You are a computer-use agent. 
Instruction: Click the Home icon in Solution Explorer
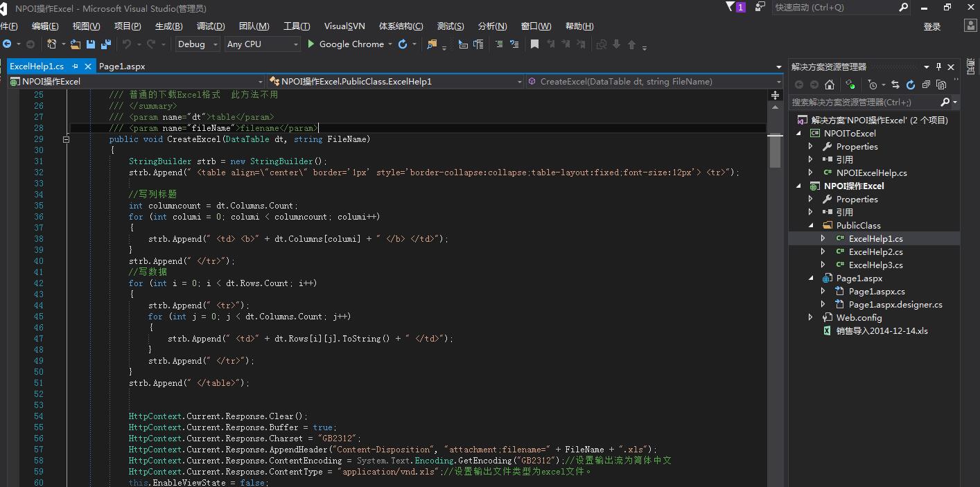click(830, 85)
